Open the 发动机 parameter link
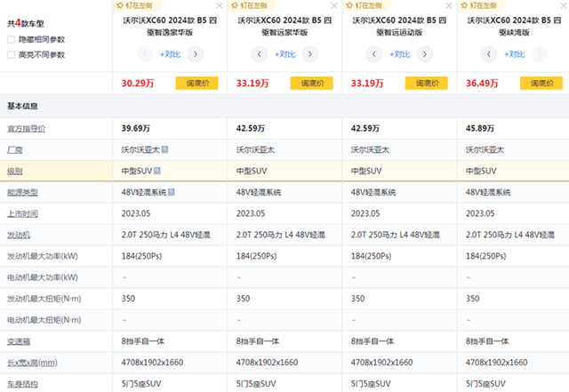 (19, 236)
